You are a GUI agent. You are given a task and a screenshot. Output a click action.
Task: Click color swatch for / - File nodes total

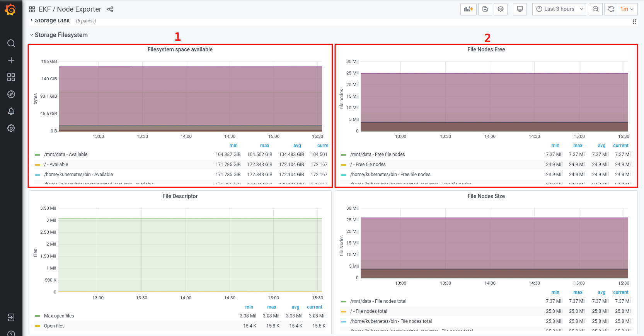click(x=344, y=312)
